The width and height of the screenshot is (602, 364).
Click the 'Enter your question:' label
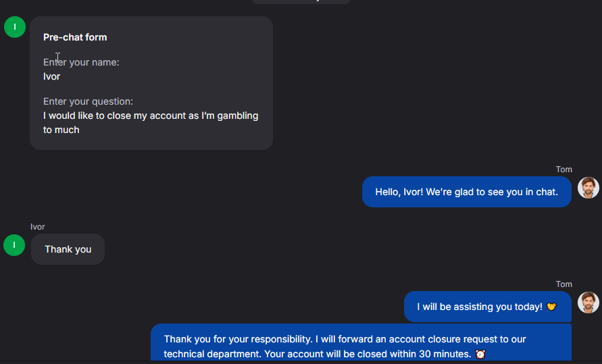[x=88, y=101]
